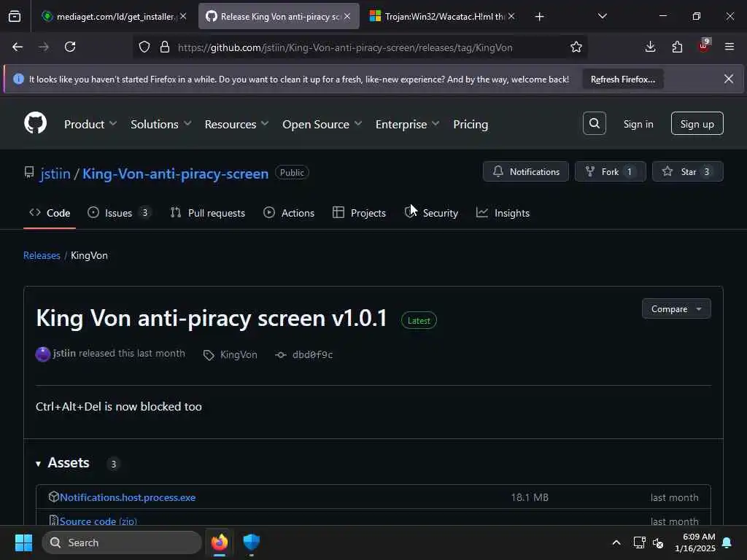Open the King-Von-anti-piracy-screen repo link

coord(175,174)
